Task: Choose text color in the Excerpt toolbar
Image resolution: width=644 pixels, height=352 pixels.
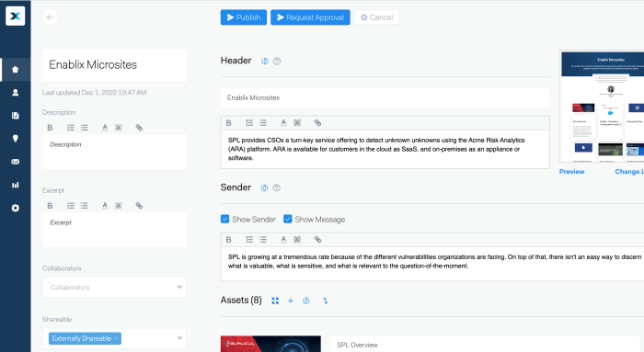Action: 105,206
